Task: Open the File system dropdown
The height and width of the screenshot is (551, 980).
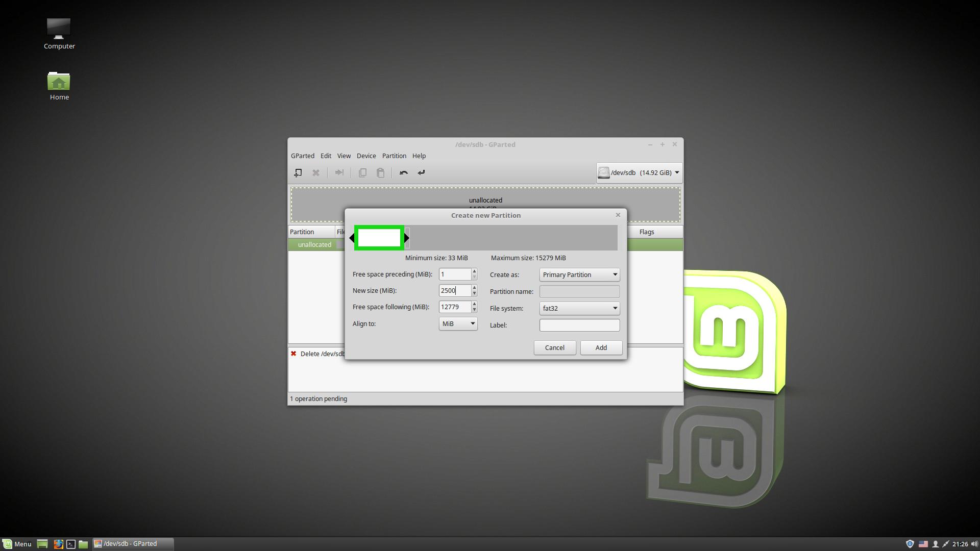Action: [579, 309]
